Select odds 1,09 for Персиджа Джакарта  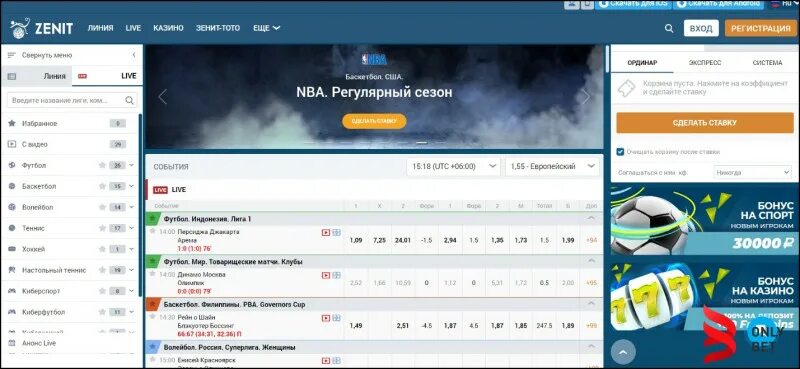click(x=356, y=240)
